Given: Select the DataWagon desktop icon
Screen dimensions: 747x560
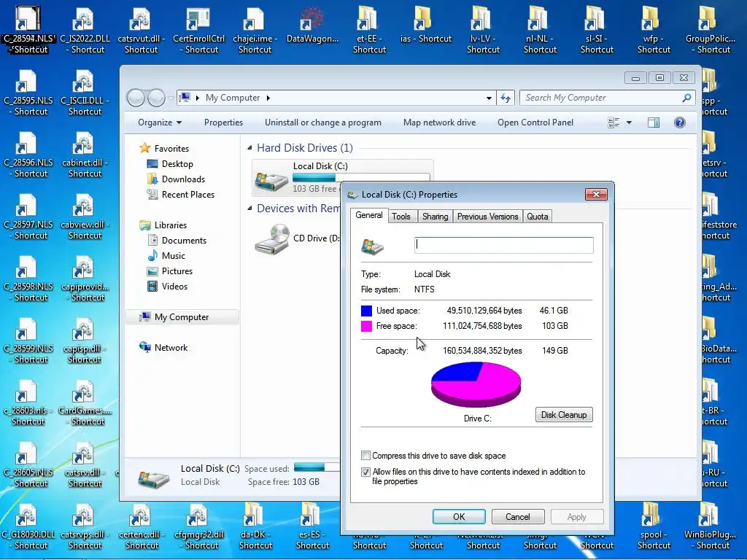Looking at the screenshot, I should click(x=312, y=25).
